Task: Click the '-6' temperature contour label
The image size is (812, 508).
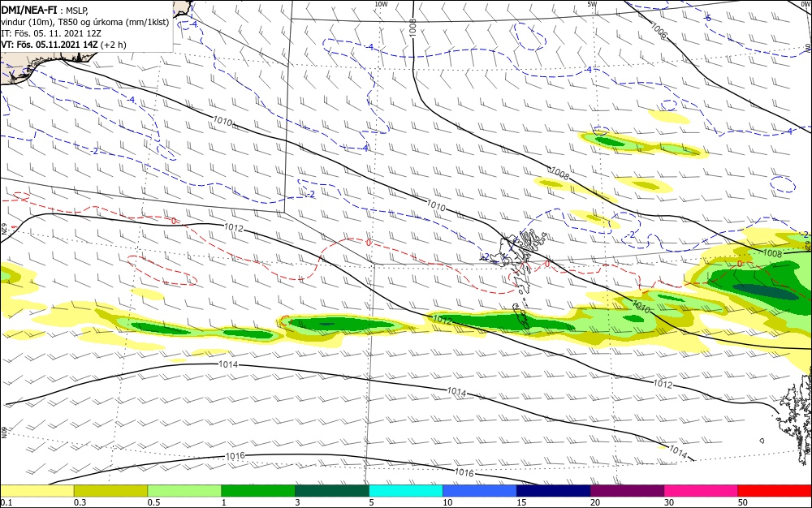Action: point(707,18)
